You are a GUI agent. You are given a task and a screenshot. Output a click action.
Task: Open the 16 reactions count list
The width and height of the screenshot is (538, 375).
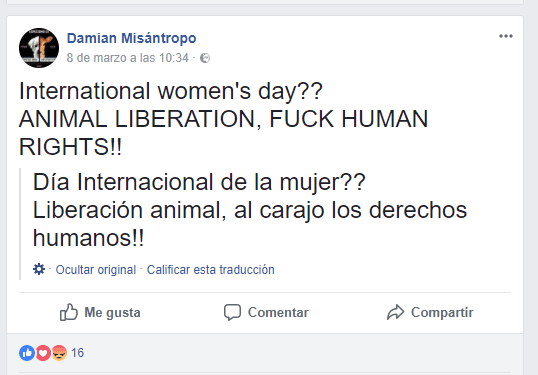click(78, 353)
